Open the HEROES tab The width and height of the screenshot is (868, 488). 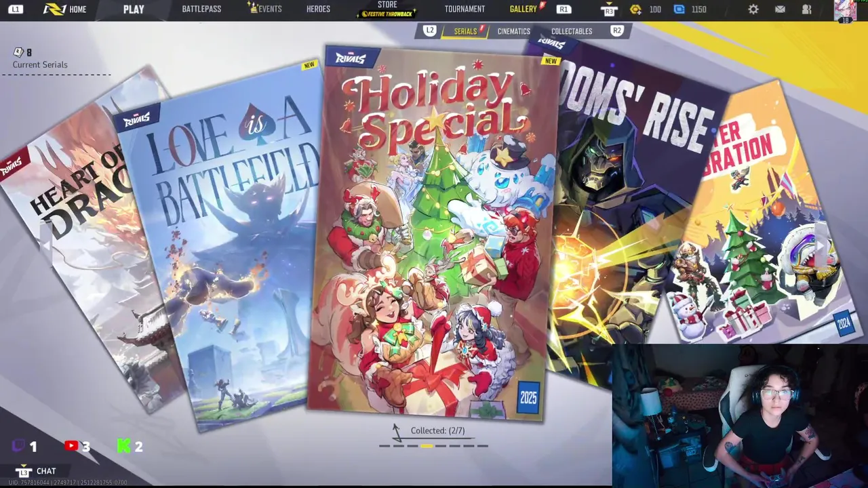pos(318,9)
